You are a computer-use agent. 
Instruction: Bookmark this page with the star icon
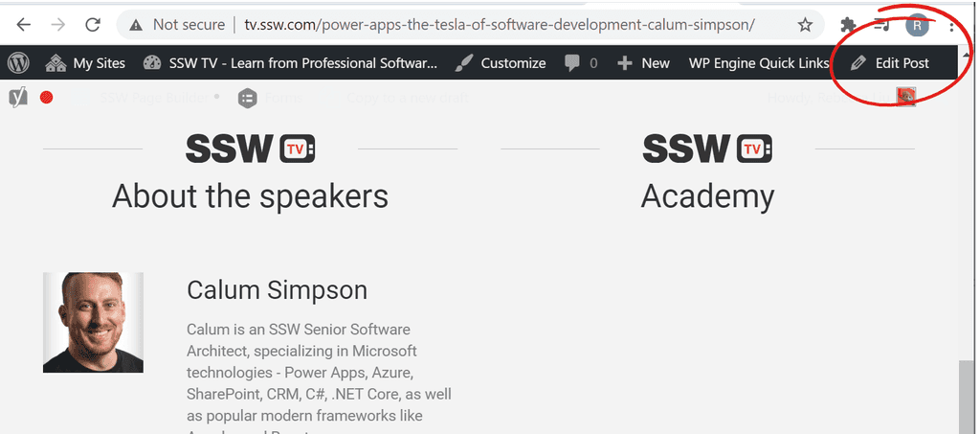pos(805,25)
